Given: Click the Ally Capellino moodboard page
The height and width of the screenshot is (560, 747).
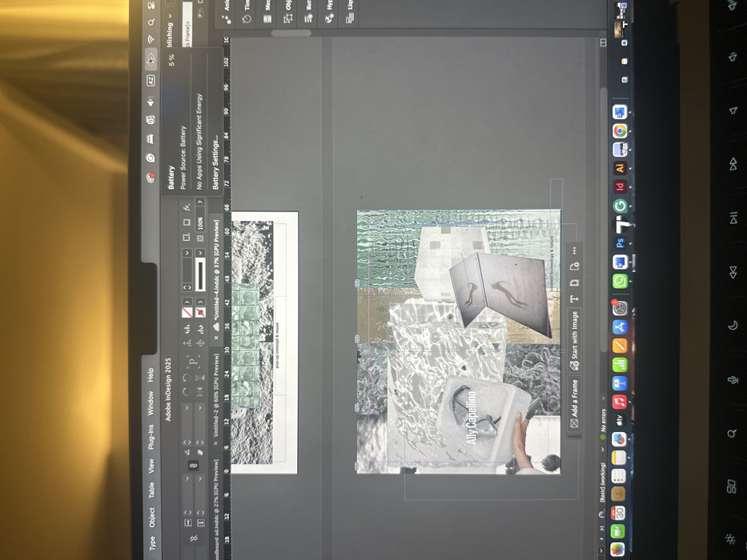Looking at the screenshot, I should tap(459, 342).
